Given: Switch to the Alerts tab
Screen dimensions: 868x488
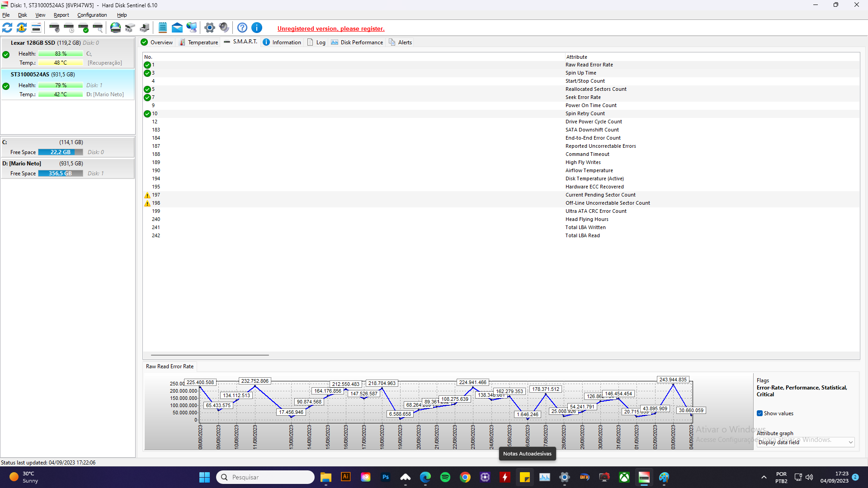Looking at the screenshot, I should click(401, 42).
